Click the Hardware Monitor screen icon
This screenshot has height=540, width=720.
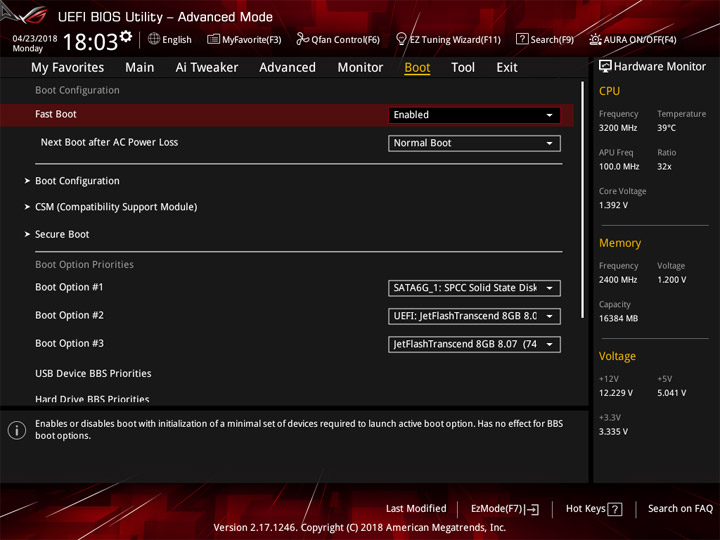[x=605, y=67]
